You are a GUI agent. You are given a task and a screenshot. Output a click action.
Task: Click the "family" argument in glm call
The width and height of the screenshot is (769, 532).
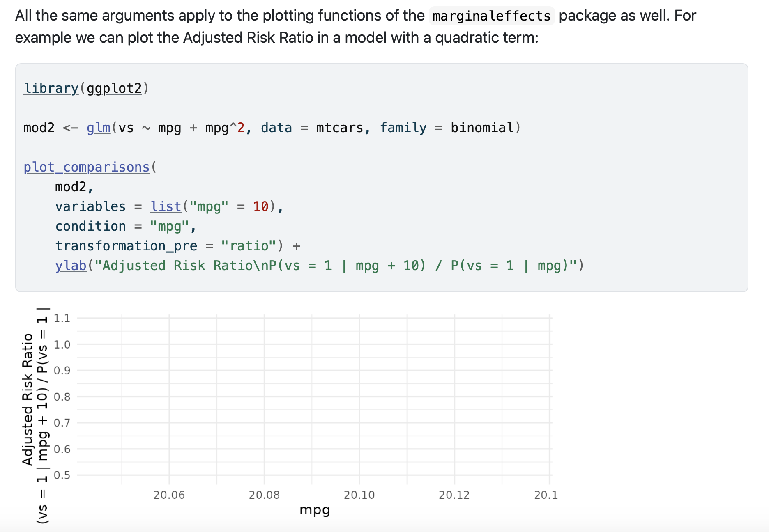click(403, 128)
